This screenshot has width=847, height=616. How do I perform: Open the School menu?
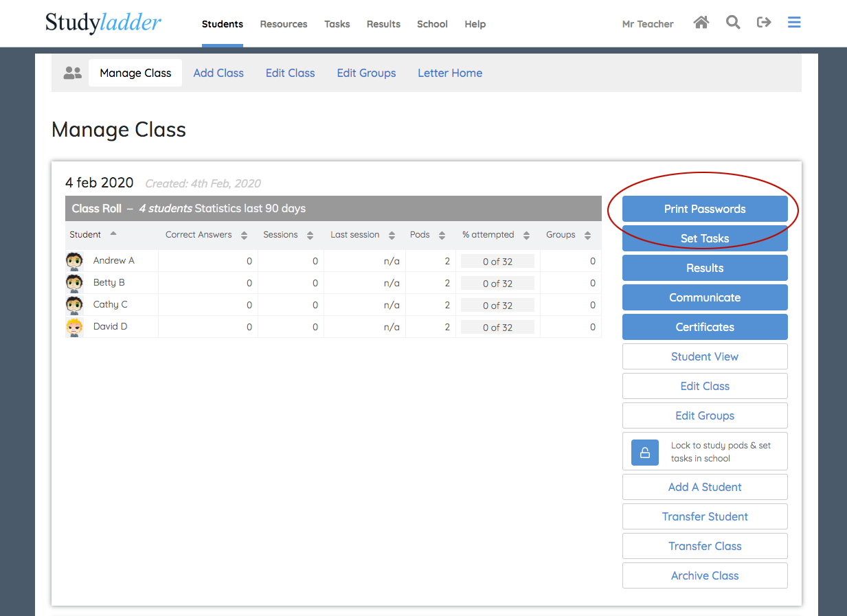(x=432, y=24)
